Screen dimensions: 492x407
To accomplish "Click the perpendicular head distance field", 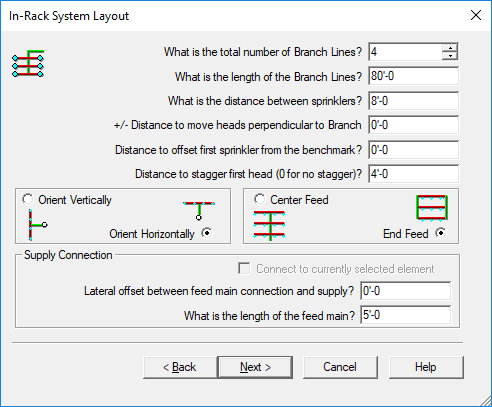I will click(413, 125).
